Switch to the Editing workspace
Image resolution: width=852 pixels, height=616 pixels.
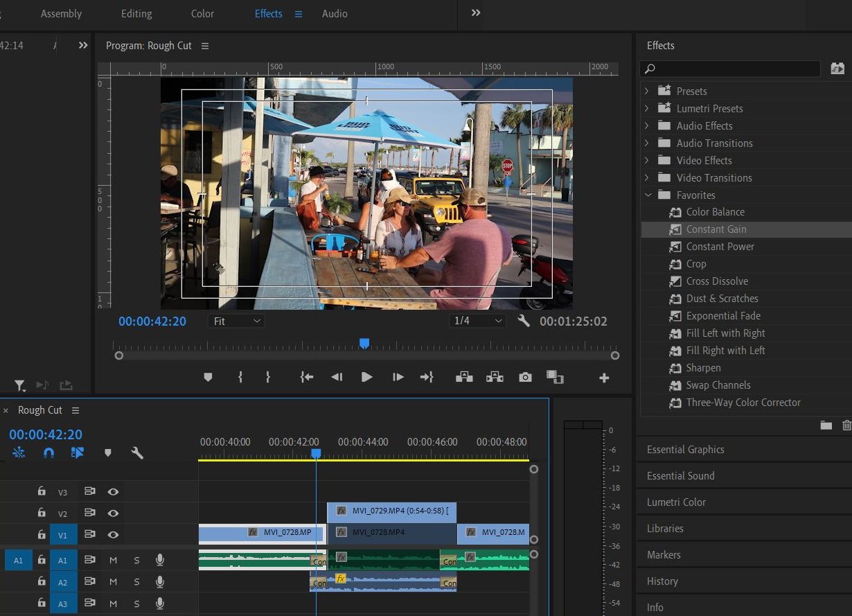(137, 13)
